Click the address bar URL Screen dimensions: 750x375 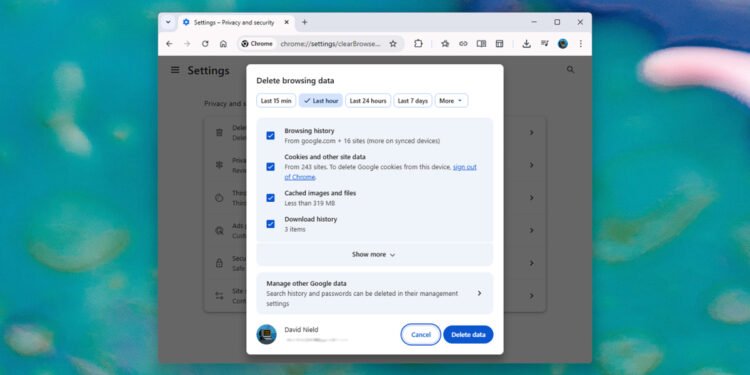point(330,44)
